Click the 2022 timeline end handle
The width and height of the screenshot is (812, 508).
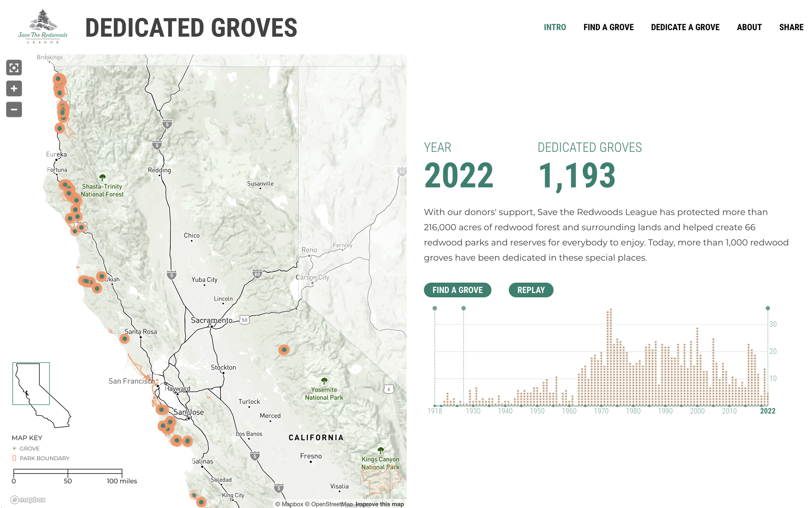point(768,308)
